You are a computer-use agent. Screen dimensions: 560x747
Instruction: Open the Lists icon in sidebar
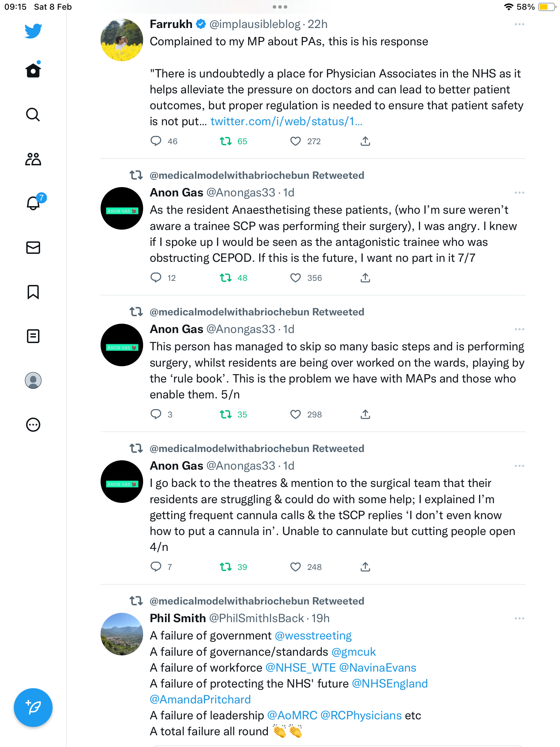tap(33, 336)
